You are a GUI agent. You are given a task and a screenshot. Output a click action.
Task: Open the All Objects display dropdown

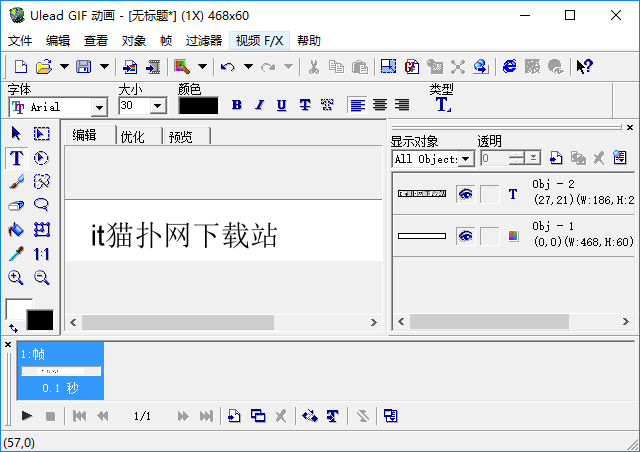tap(465, 158)
